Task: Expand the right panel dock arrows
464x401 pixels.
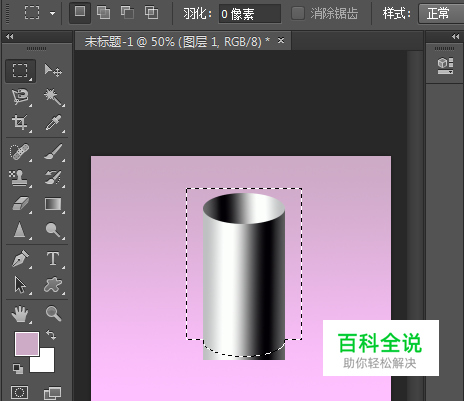Action: [455, 37]
